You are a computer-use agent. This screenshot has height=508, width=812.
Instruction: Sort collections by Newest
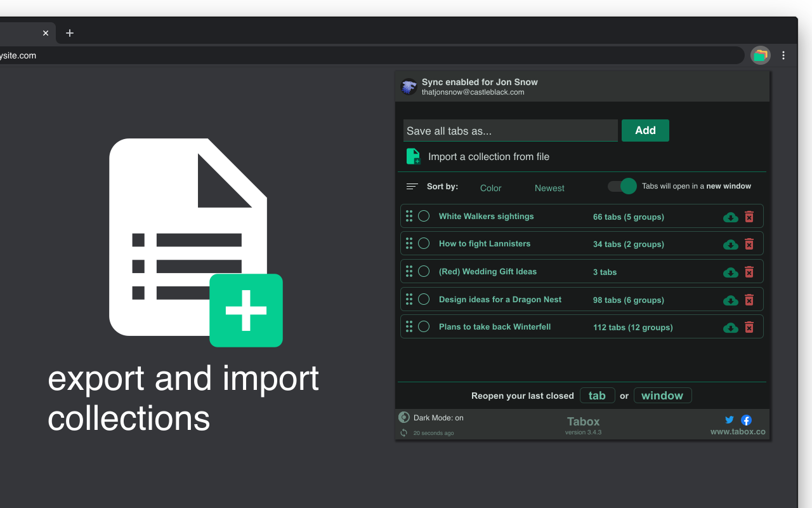click(x=549, y=188)
